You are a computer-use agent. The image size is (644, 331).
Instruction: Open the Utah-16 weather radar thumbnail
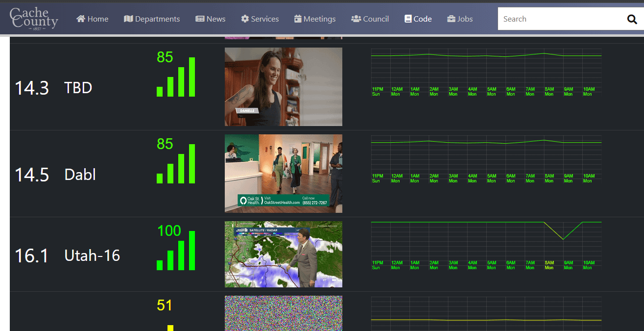284,254
